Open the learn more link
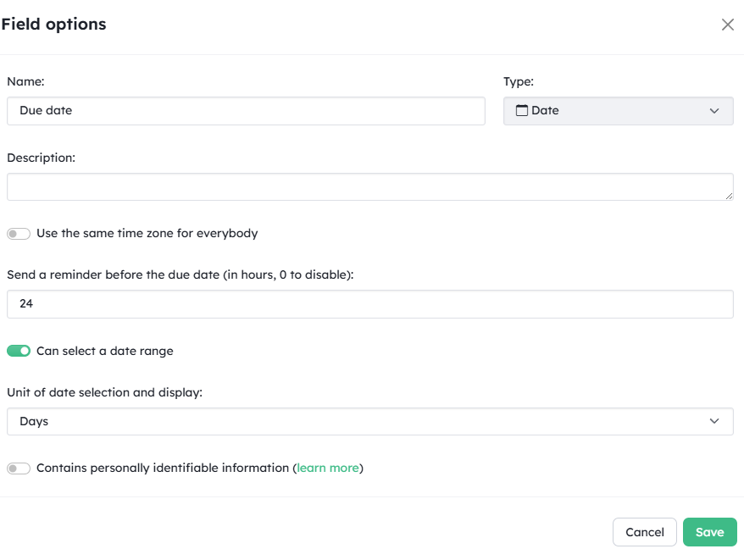 click(x=328, y=468)
